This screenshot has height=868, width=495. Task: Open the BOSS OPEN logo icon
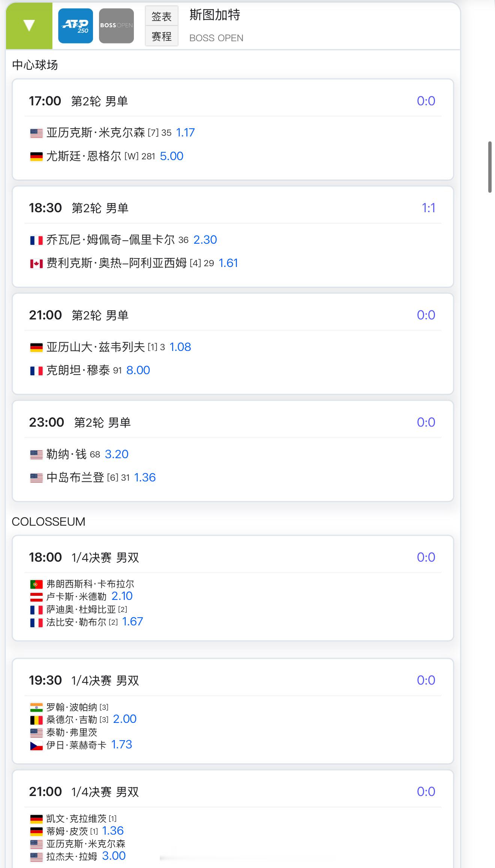116,26
